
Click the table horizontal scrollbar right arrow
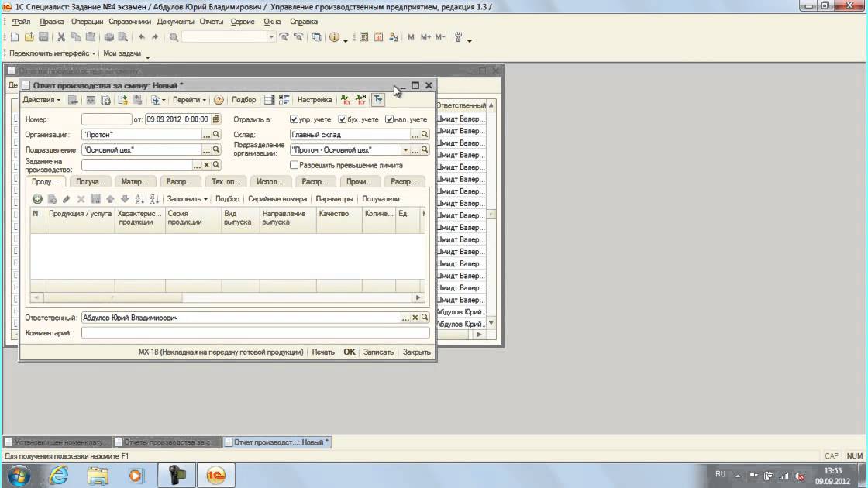click(x=418, y=297)
